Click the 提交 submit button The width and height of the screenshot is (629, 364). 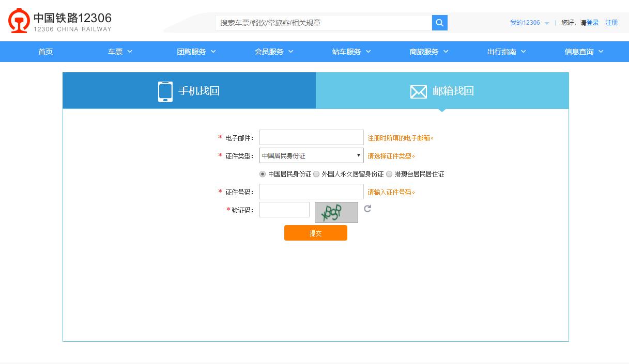tap(315, 233)
